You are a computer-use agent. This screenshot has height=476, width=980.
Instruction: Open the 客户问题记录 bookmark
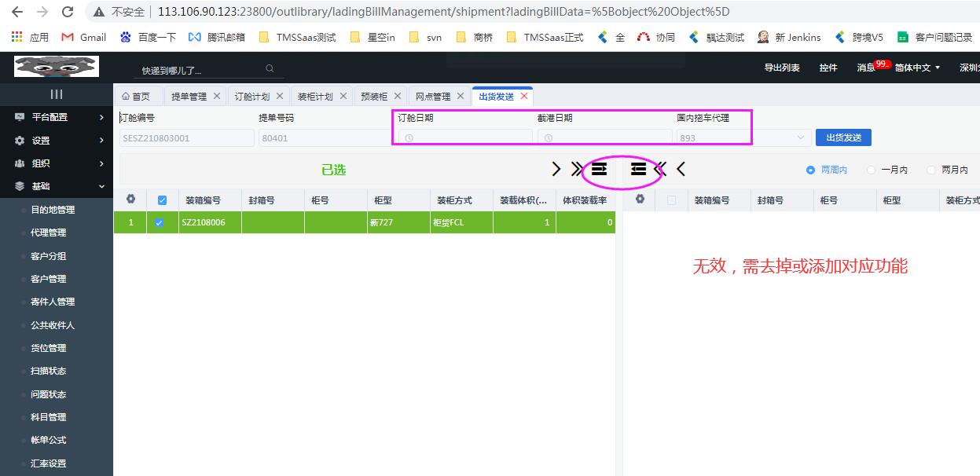coord(935,37)
